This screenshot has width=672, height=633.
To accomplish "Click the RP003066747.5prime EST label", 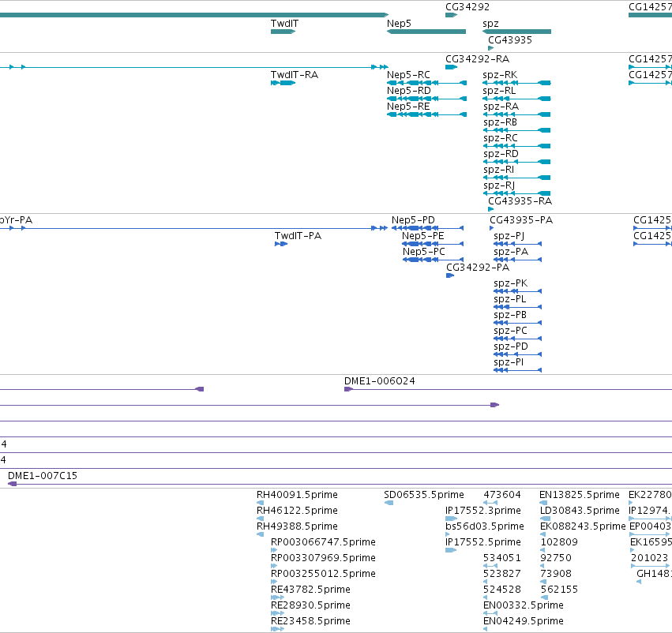I will [x=323, y=543].
